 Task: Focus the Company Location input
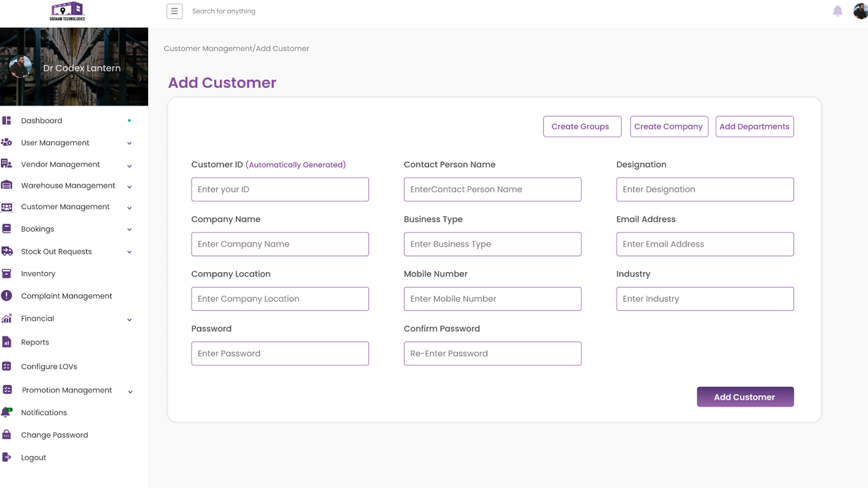coord(280,299)
